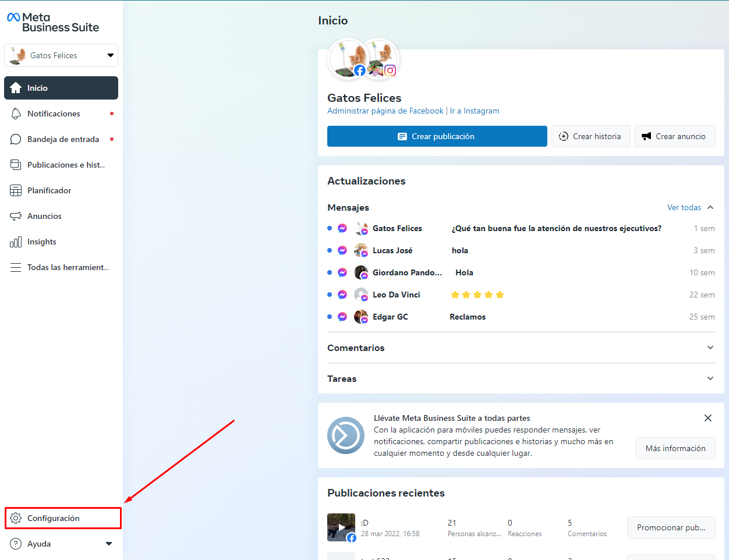Open Notificaciones menu item
The image size is (729, 560).
pos(61,114)
